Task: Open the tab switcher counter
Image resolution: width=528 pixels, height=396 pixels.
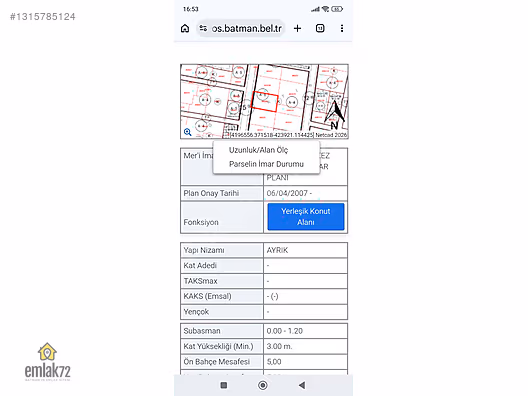Action: [320, 28]
